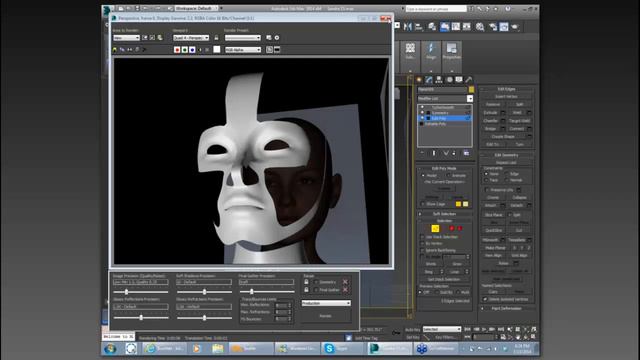The height and width of the screenshot is (360, 640).
Task: Click Show End Result toggle below stack
Action: [433, 153]
